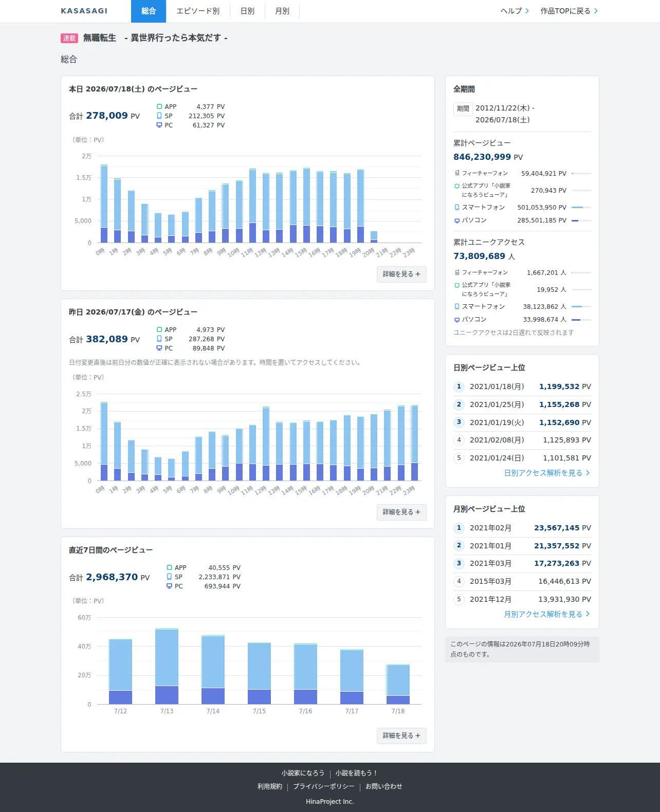This screenshot has width=660, height=812.
Task: Click the PC icon under cumulative page views
Action: tap(457, 220)
